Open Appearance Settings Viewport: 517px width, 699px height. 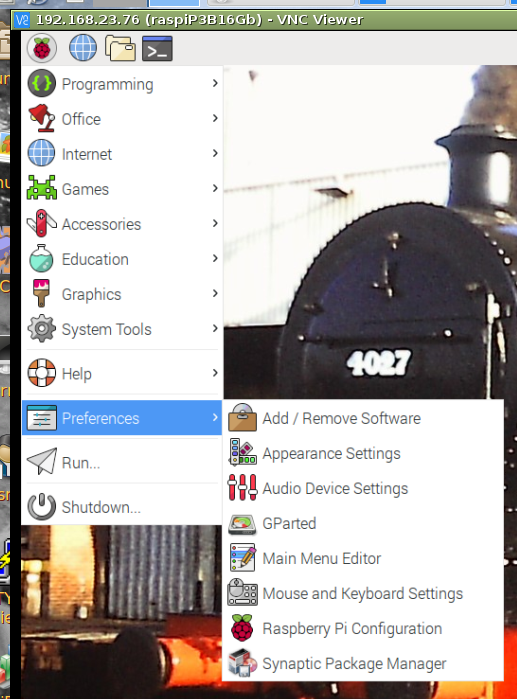tap(363, 452)
